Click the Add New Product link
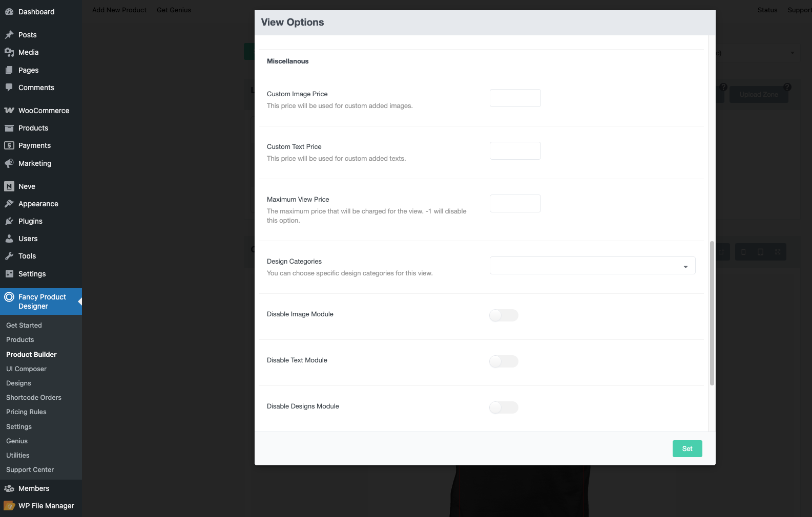This screenshot has height=517, width=812. (119, 10)
